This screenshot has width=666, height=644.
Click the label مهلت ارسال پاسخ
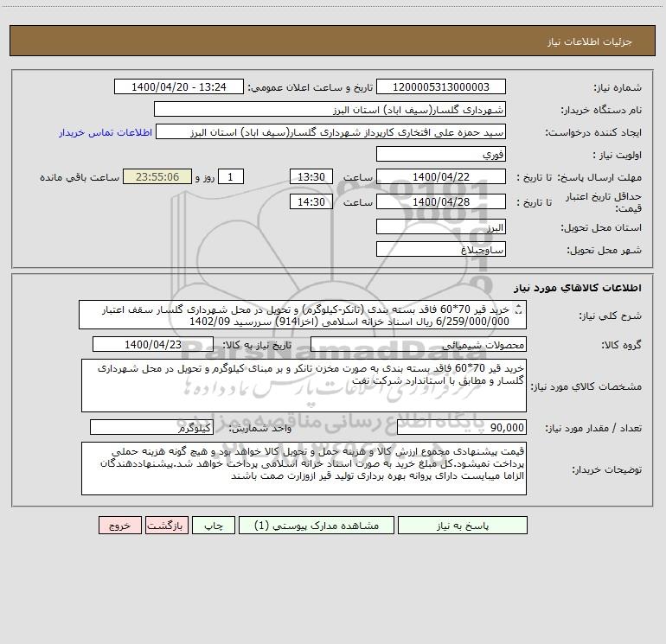pyautogui.click(x=599, y=177)
